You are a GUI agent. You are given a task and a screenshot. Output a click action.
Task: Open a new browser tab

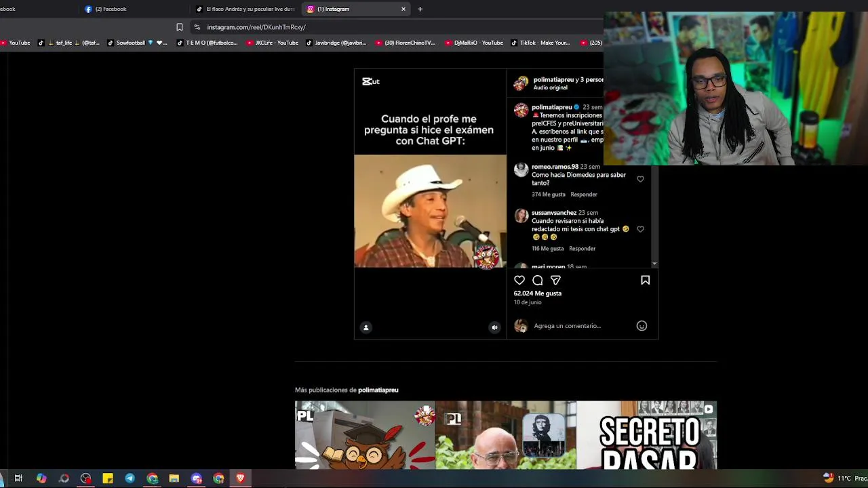coord(420,9)
